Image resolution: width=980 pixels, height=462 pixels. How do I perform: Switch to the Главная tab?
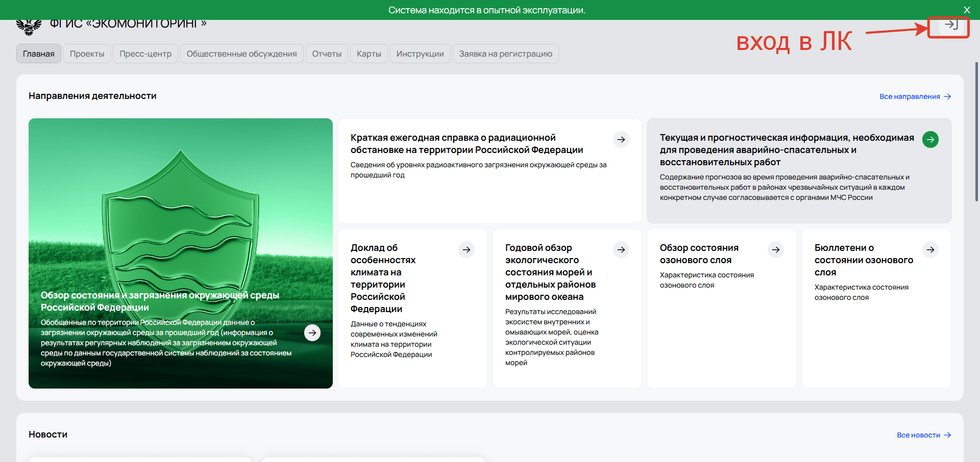coord(39,54)
